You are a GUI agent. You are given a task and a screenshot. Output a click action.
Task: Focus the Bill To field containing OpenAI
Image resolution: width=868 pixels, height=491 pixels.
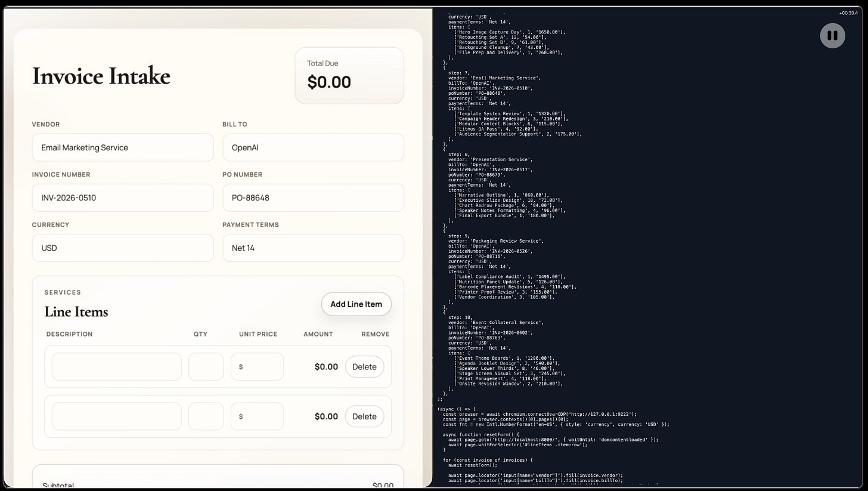(x=313, y=147)
